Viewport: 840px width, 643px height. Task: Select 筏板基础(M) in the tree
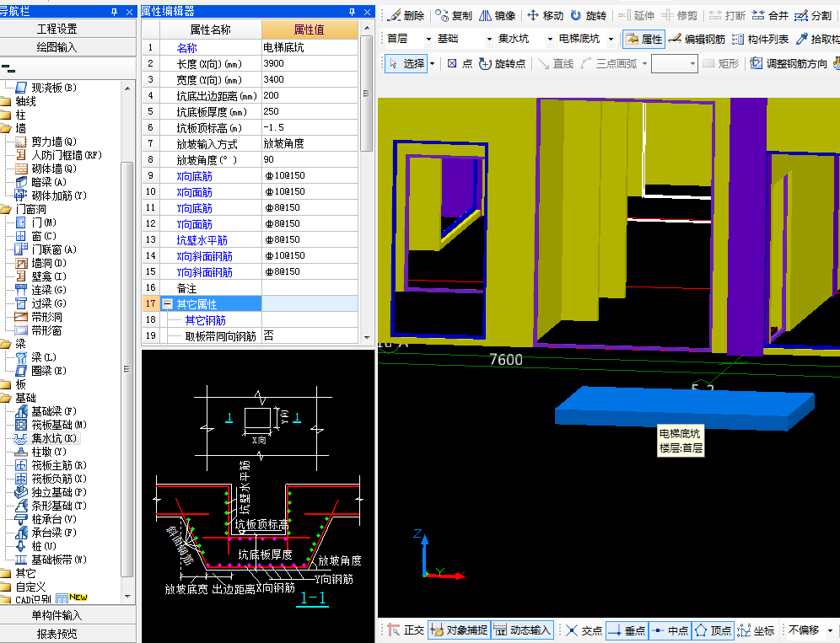[x=51, y=425]
